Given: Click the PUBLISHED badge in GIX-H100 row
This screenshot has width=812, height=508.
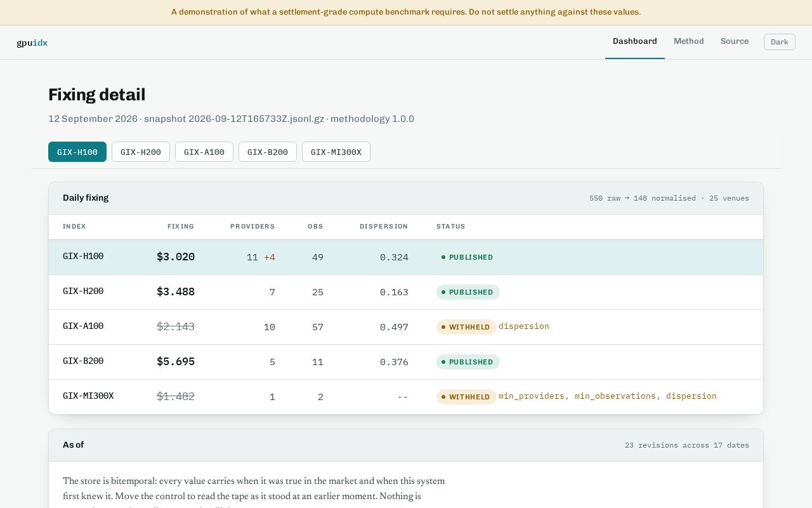Looking at the screenshot, I should tap(468, 257).
